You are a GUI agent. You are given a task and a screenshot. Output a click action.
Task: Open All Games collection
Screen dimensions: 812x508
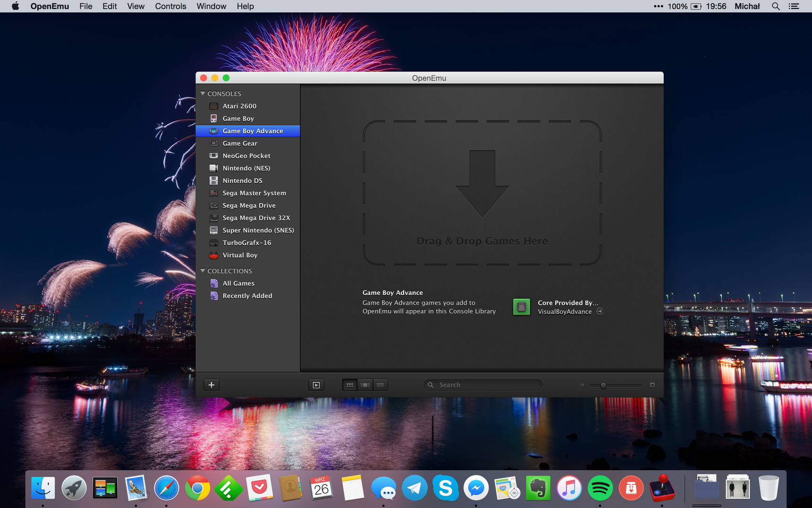click(248, 283)
